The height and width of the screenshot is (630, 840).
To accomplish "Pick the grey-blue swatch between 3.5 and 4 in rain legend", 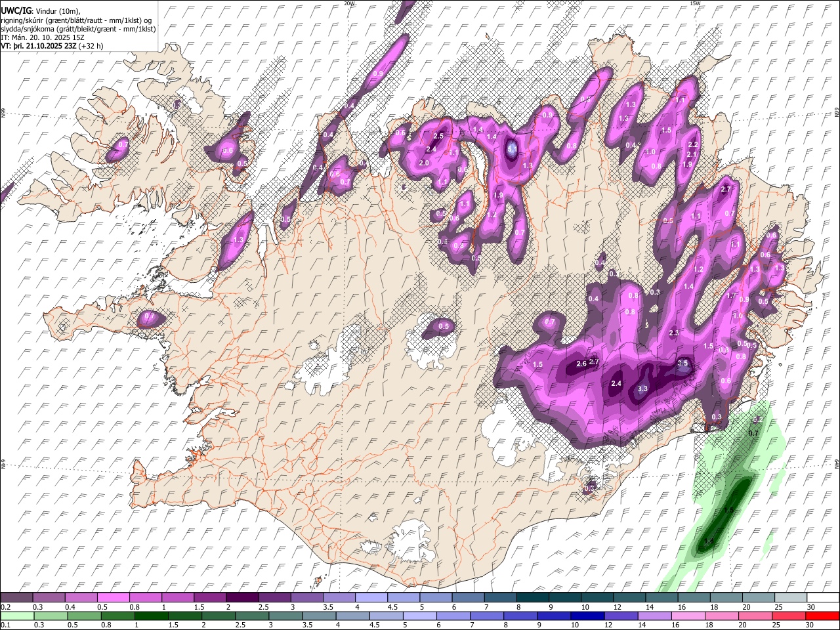I will pos(319,616).
